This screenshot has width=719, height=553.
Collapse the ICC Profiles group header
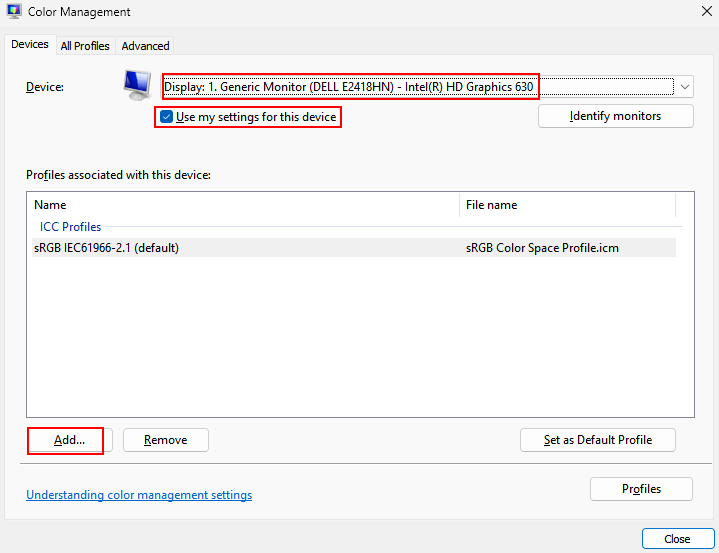70,227
